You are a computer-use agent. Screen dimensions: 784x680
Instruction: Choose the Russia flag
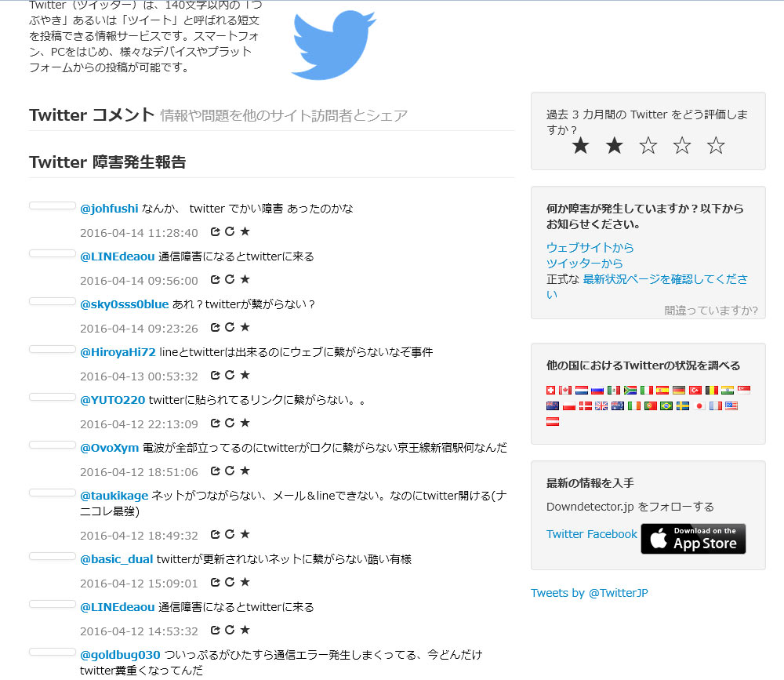[x=597, y=391]
